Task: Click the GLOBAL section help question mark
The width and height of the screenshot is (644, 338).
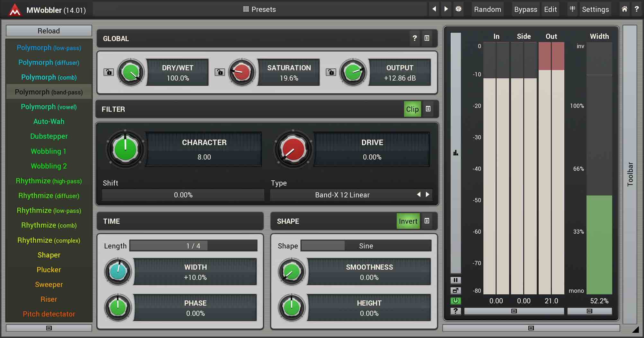Action: point(414,38)
